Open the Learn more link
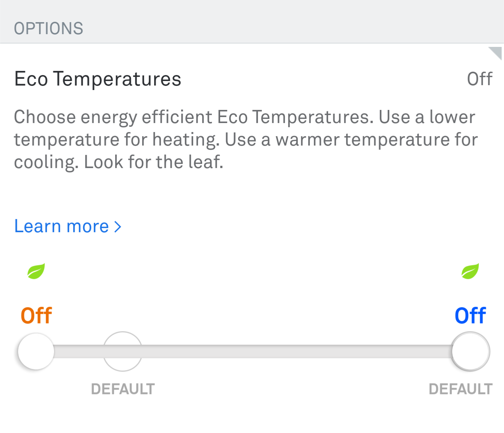Screen dimensions: 504x433 coord(61,227)
